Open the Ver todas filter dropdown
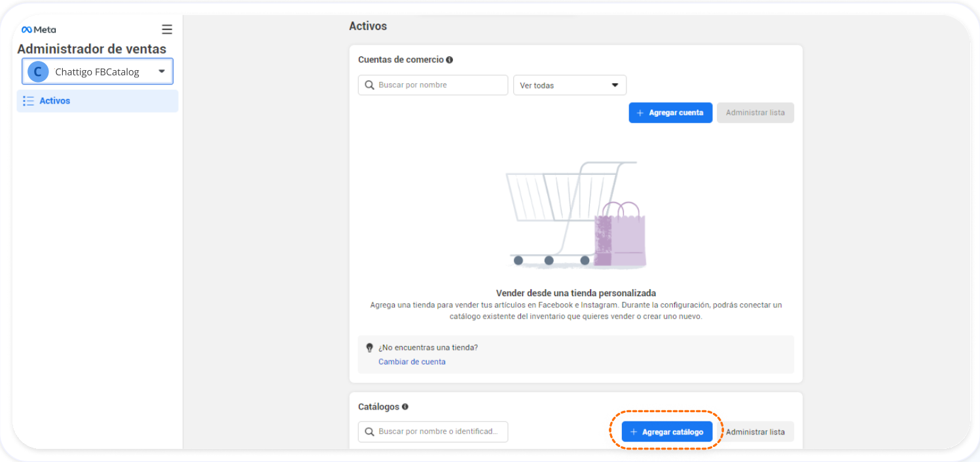 pyautogui.click(x=570, y=85)
